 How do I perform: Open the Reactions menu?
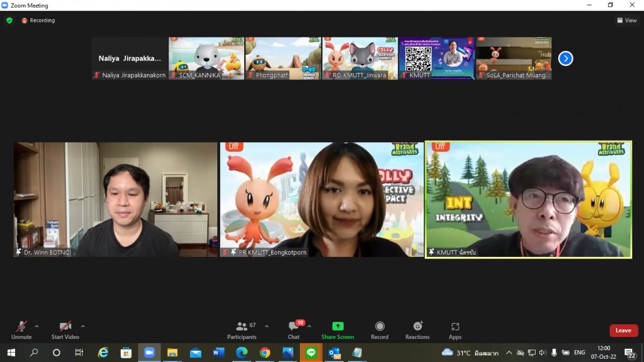[x=418, y=330]
